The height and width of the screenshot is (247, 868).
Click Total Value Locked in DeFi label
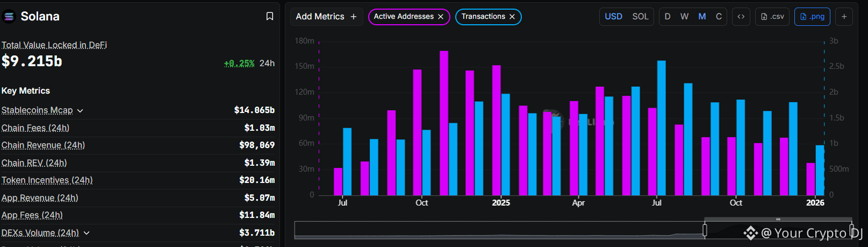54,45
